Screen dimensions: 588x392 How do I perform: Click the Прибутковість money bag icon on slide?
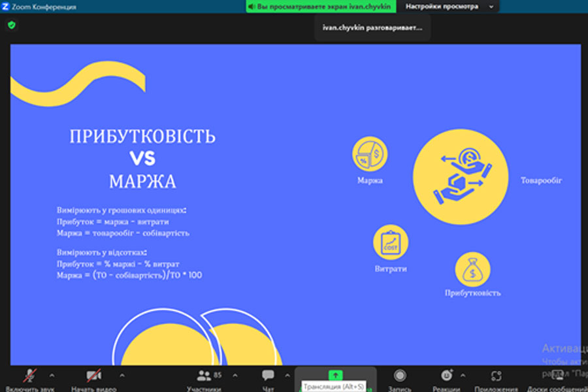pos(472,270)
